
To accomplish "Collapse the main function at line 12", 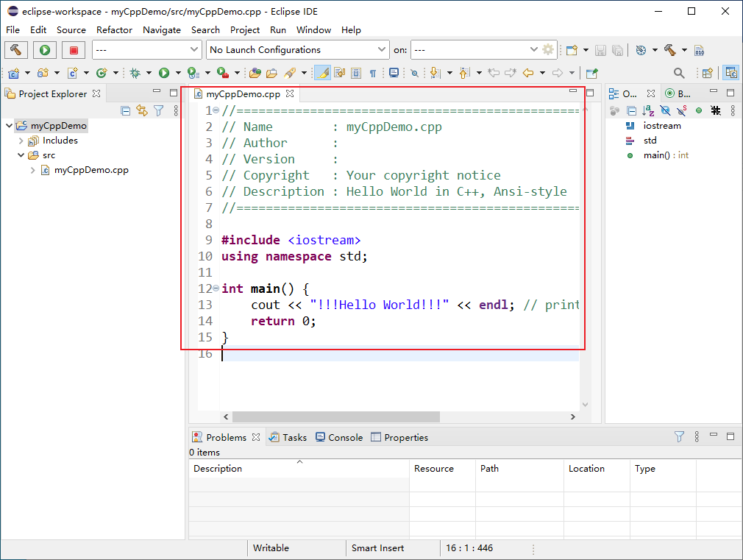I will tap(216, 288).
